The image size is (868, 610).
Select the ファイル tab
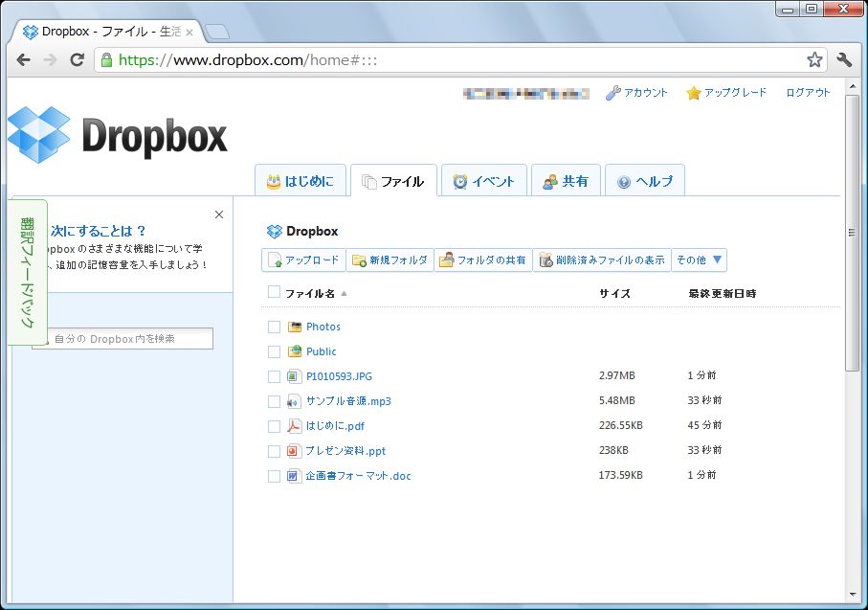pos(393,181)
